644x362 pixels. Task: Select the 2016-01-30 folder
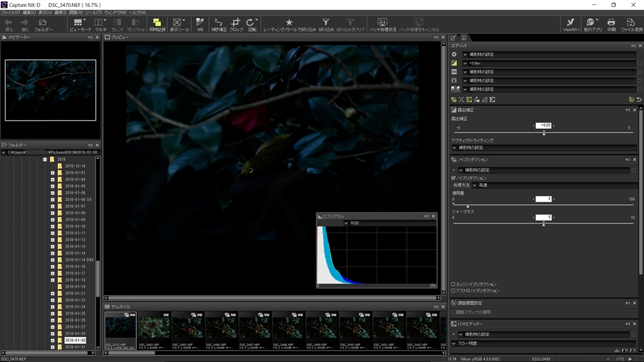[x=75, y=340]
